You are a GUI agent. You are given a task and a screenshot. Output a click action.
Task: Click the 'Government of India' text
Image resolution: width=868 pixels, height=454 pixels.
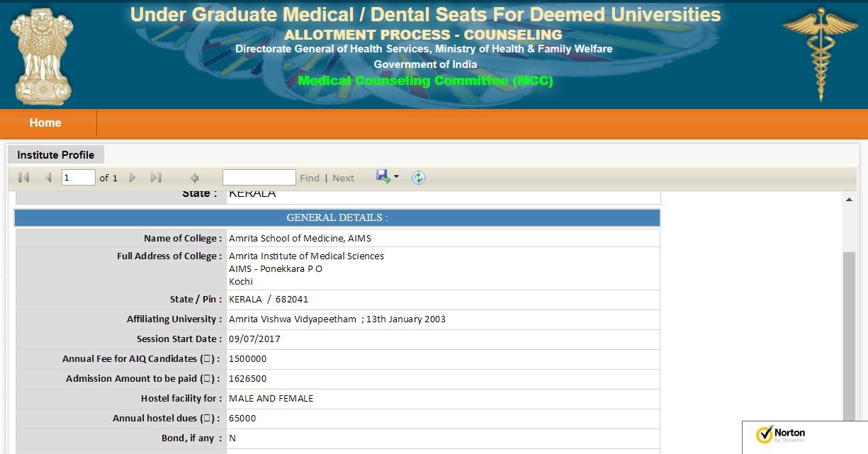[x=425, y=64]
